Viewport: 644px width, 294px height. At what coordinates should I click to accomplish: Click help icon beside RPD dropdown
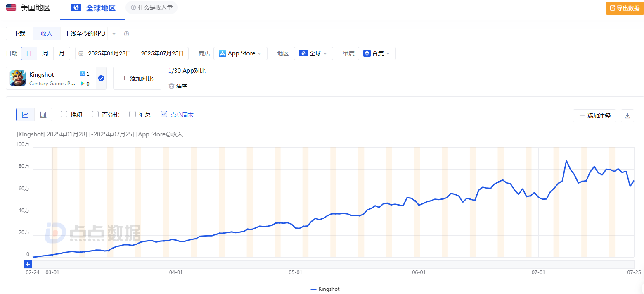127,34
